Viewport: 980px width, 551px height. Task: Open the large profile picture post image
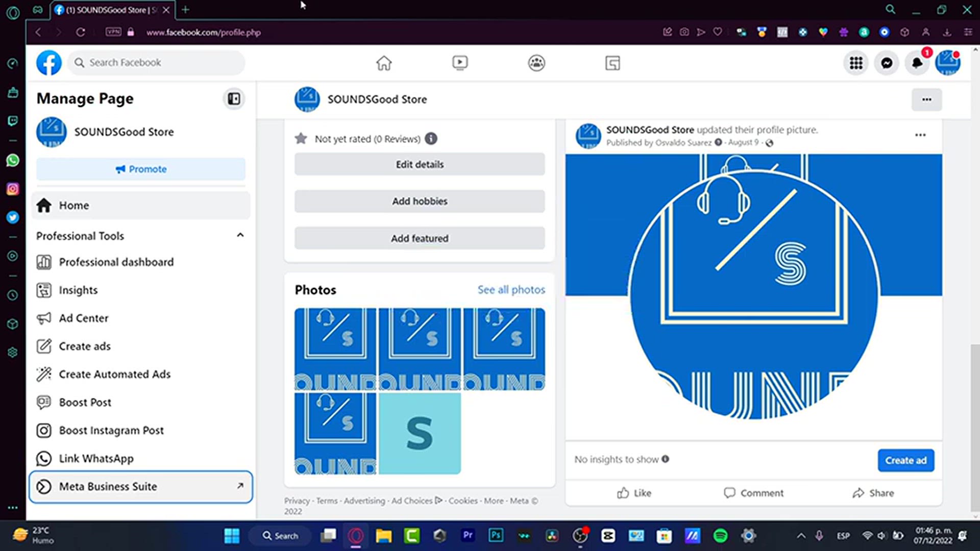tap(753, 297)
